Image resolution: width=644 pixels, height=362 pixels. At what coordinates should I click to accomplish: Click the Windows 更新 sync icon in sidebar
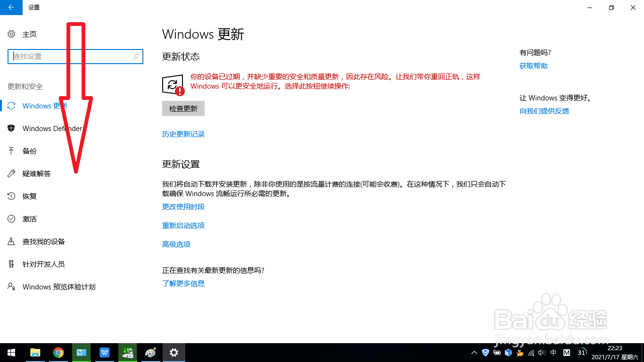12,106
